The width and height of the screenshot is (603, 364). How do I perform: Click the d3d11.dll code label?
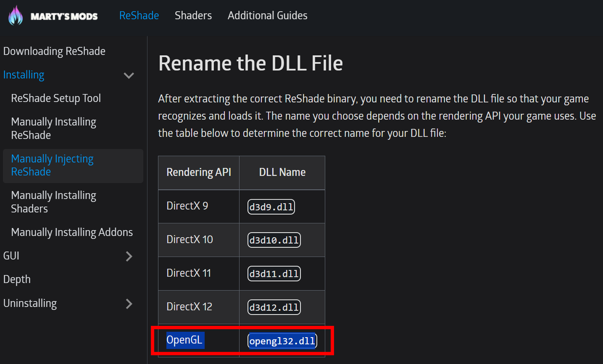point(274,274)
